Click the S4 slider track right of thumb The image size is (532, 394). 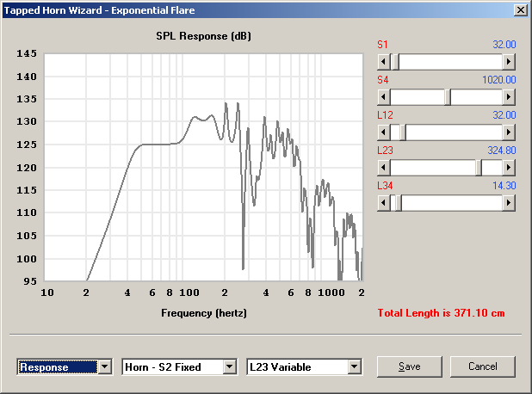(x=477, y=97)
